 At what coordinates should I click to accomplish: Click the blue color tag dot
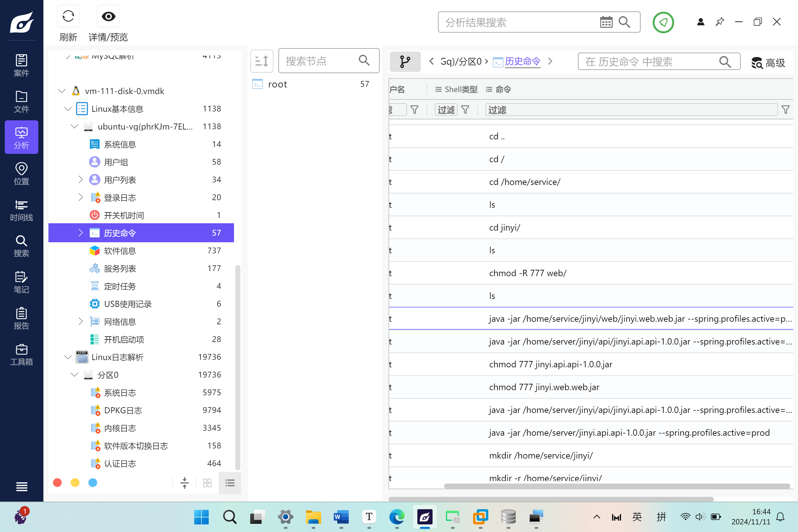(92, 483)
